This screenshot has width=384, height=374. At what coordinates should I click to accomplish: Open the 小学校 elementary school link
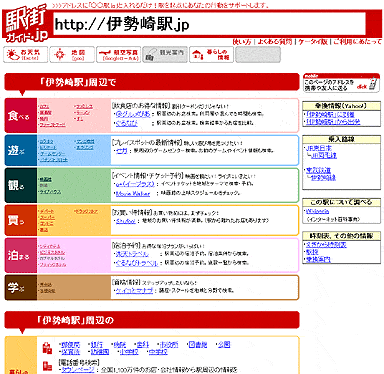129,352
